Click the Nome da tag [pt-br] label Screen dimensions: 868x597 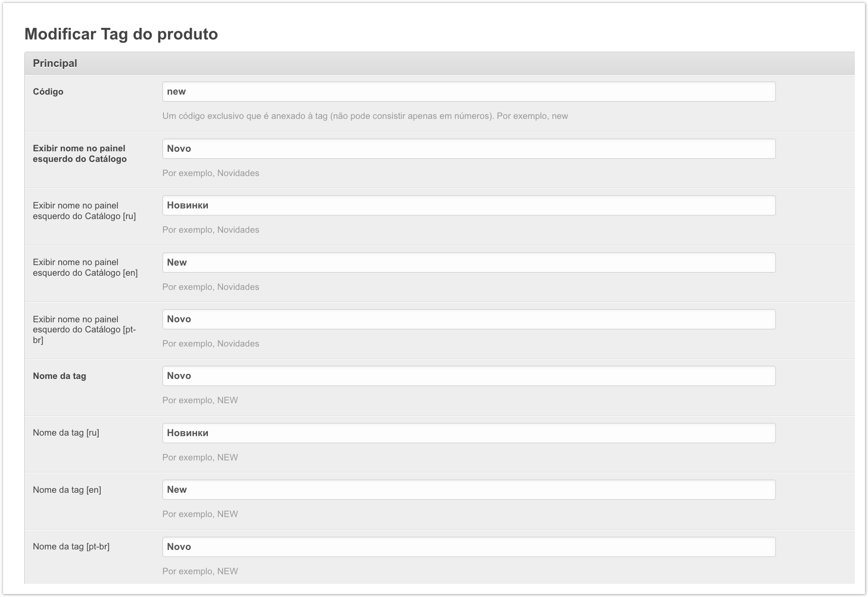pos(71,546)
